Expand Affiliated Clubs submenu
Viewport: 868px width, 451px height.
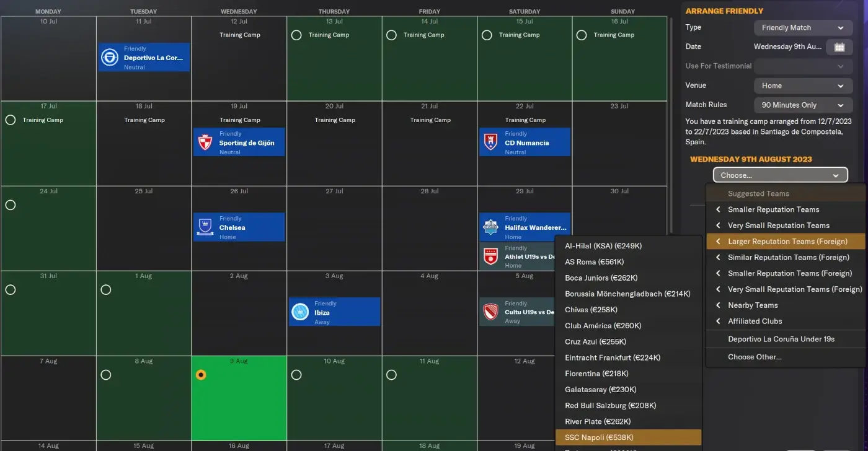coord(786,321)
